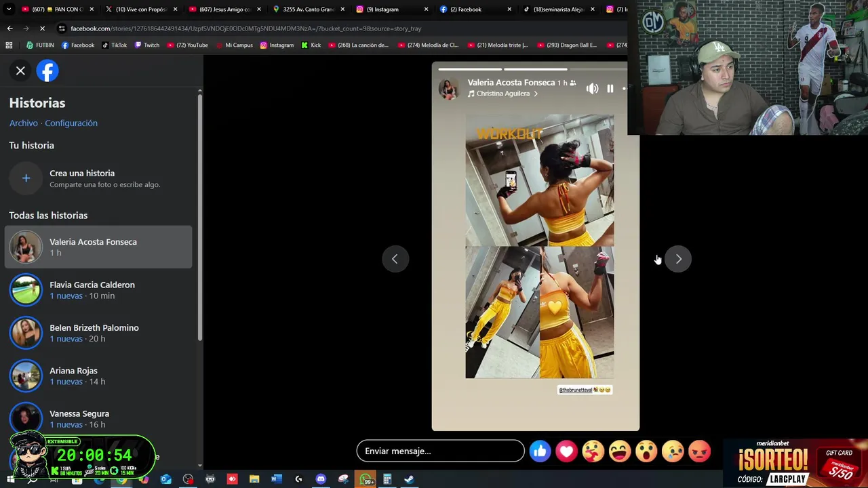Open the Configuración link

(71, 123)
